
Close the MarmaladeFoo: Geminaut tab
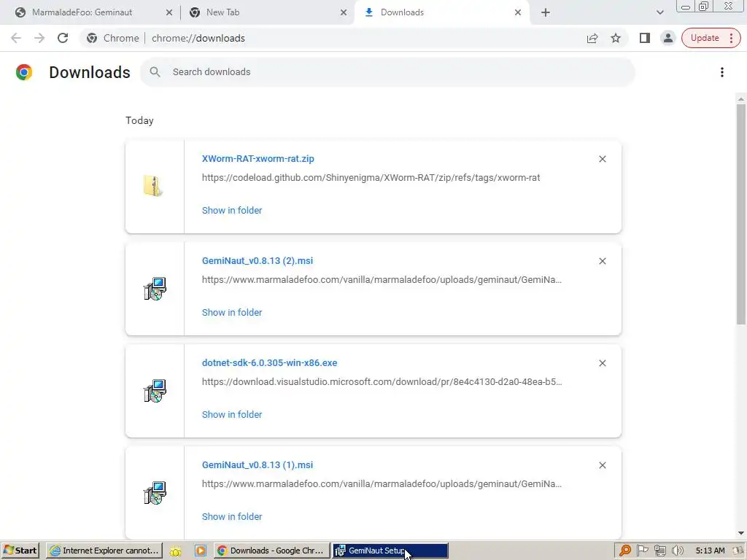click(169, 12)
